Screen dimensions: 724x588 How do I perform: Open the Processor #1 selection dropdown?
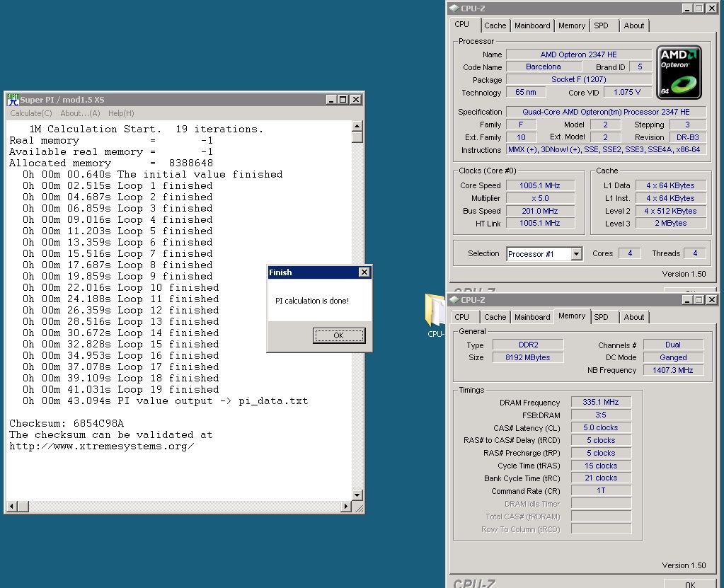[x=576, y=254]
